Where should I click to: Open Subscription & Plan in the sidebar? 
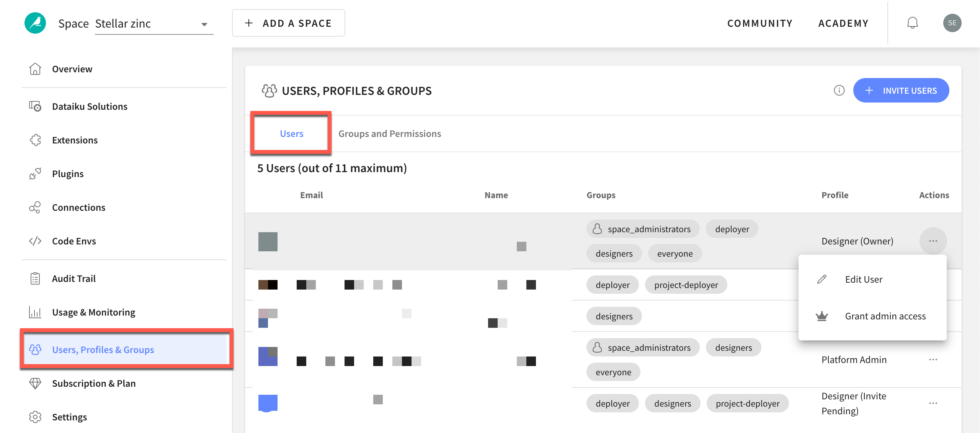pyautogui.click(x=94, y=383)
